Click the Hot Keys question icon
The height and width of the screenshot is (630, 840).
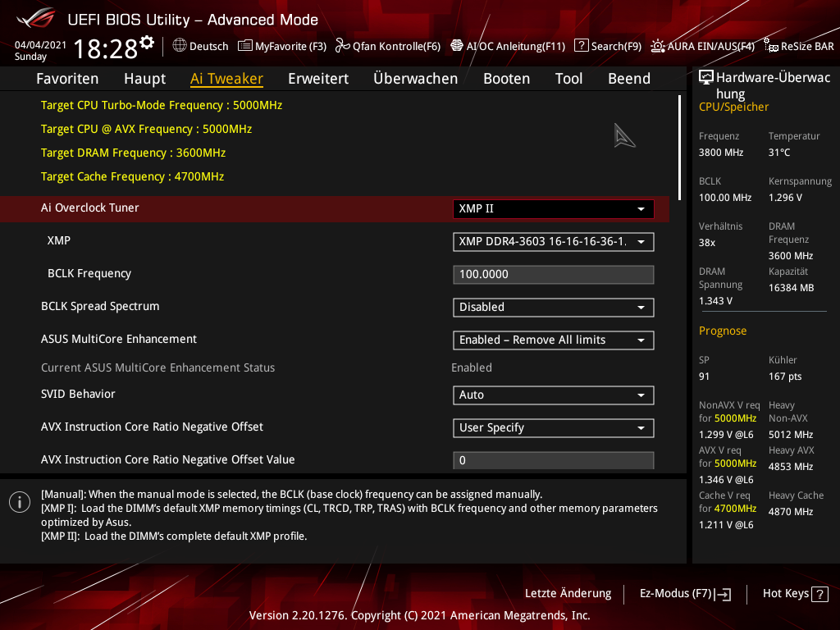pyautogui.click(x=819, y=594)
